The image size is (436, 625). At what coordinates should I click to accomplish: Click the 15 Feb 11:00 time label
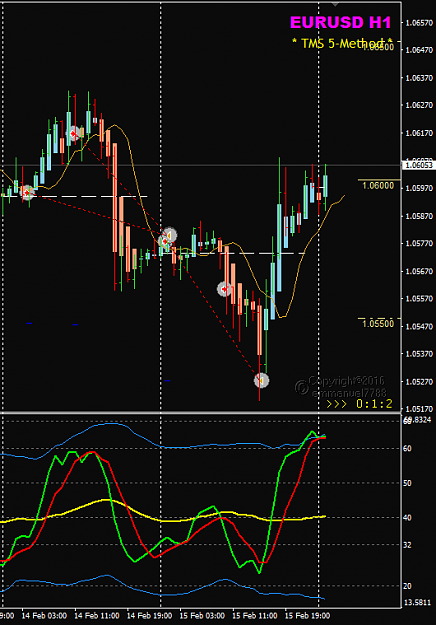click(x=255, y=616)
